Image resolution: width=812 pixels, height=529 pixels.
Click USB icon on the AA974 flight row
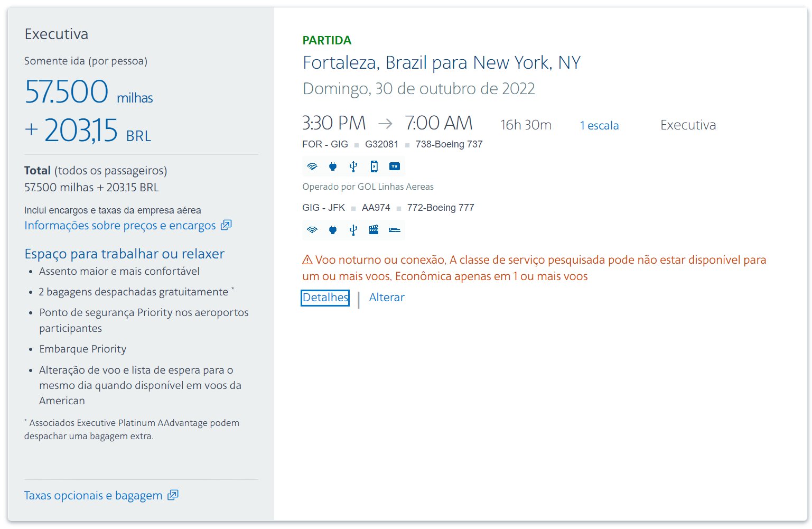[x=353, y=230]
